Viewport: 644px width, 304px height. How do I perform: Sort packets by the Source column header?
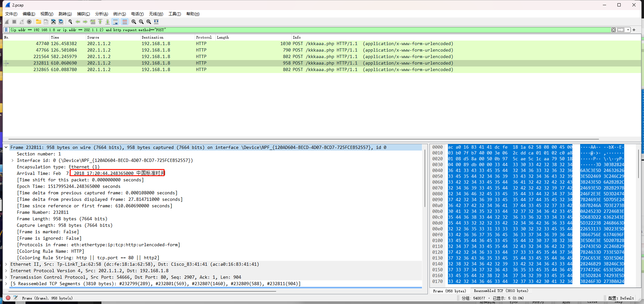113,37
